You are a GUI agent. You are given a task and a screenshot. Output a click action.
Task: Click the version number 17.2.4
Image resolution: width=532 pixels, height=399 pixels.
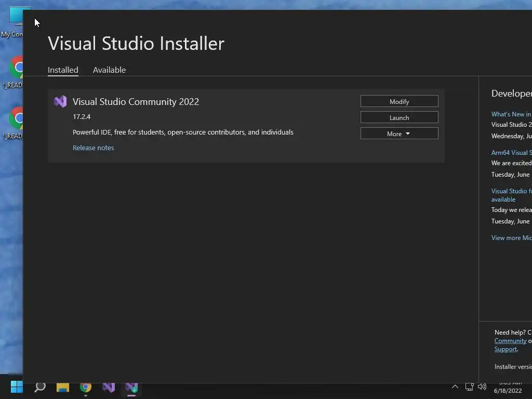click(x=82, y=117)
